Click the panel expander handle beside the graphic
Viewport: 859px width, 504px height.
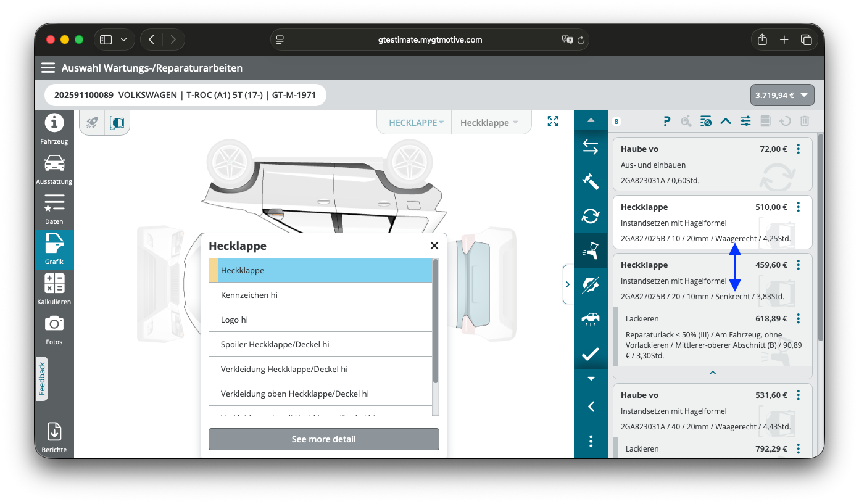[x=568, y=284]
